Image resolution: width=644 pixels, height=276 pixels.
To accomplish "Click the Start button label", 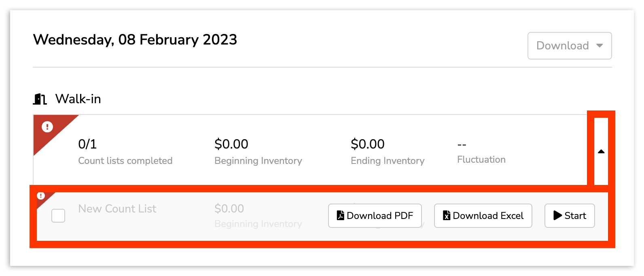I will point(575,216).
